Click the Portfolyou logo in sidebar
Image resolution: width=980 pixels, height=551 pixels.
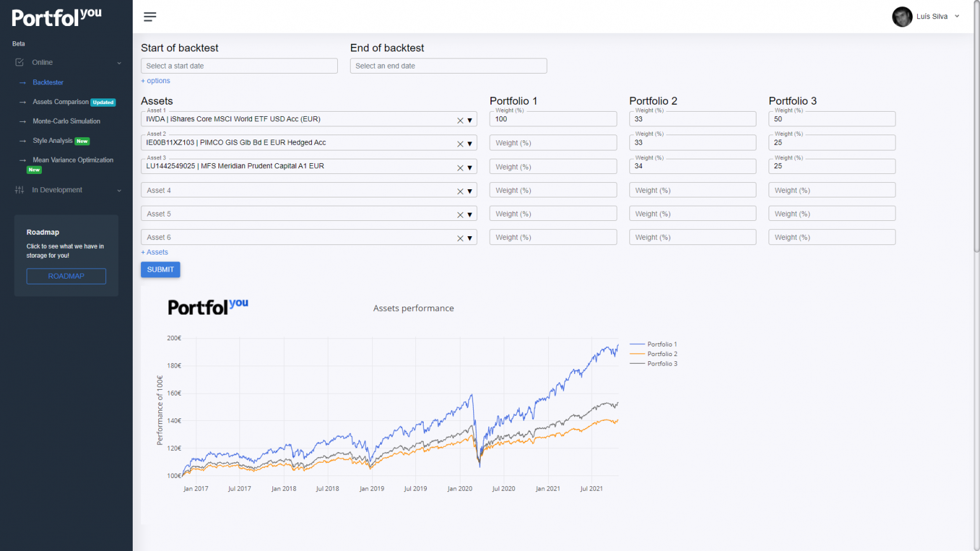click(x=57, y=17)
